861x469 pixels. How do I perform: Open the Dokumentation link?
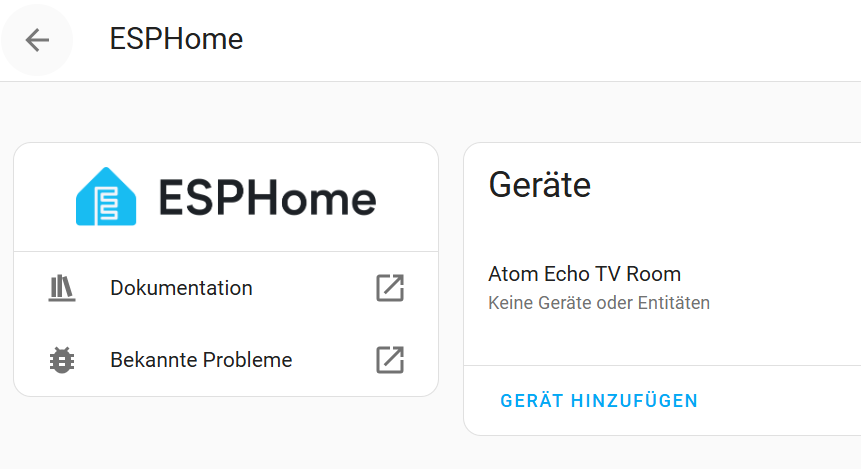click(181, 288)
